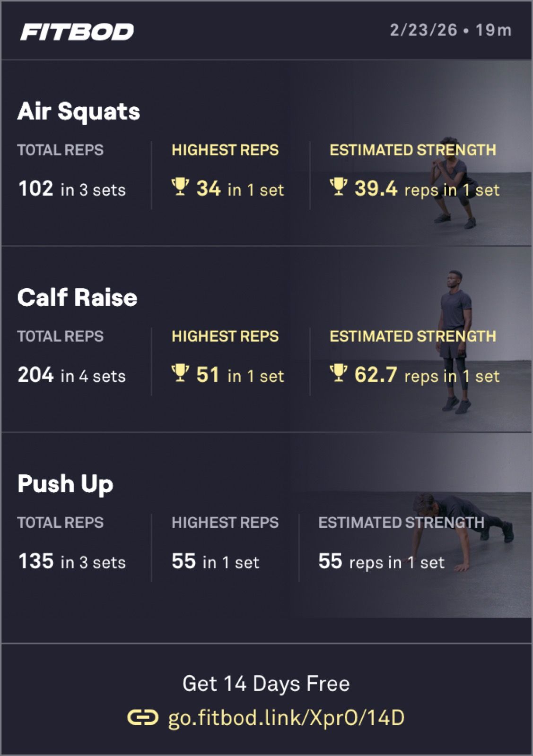This screenshot has height=756, width=533.
Task: Click the Air Squats estimated strength trophy
Action: pos(338,187)
